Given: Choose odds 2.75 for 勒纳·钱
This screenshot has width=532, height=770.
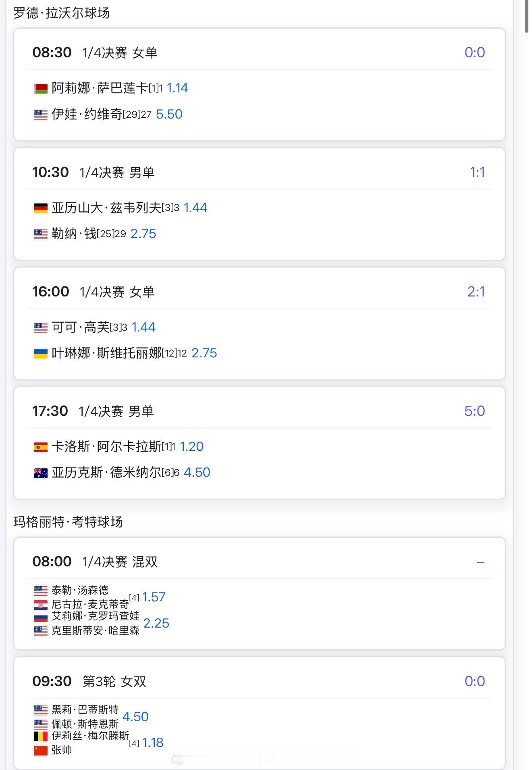Looking at the screenshot, I should click(143, 234).
